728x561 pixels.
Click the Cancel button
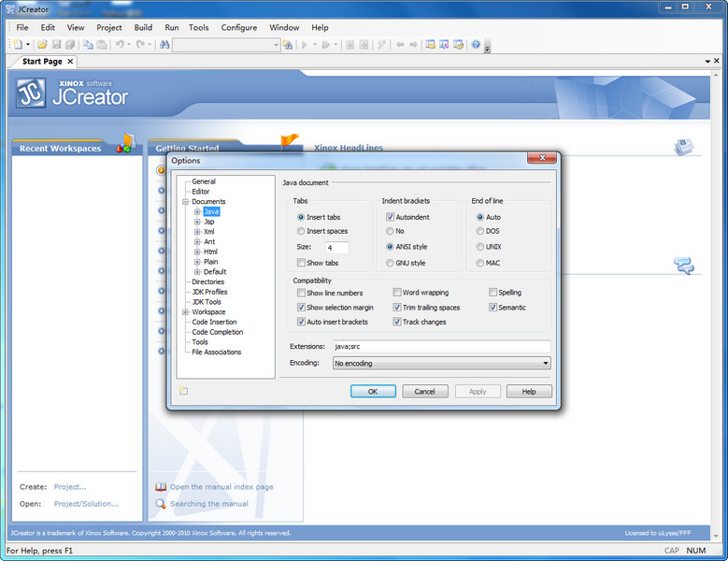[x=425, y=392]
